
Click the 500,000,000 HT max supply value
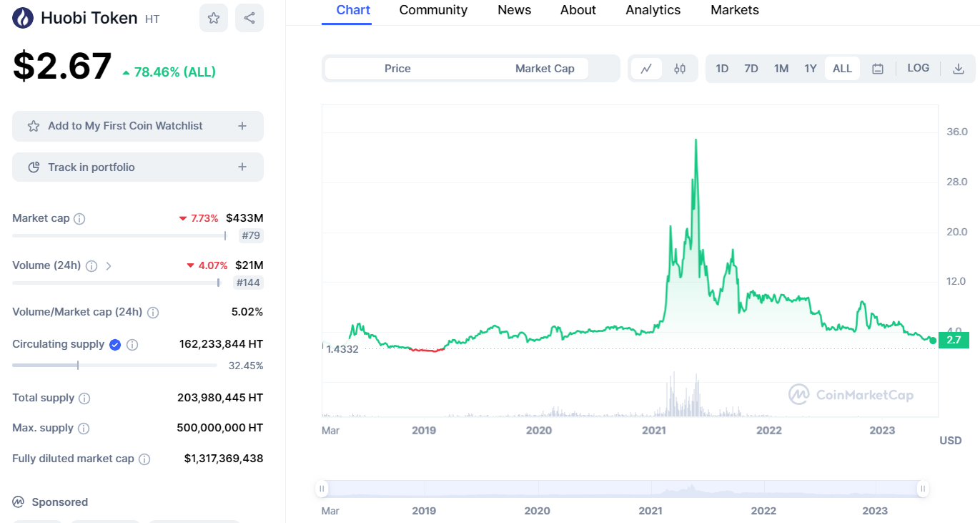pyautogui.click(x=220, y=428)
